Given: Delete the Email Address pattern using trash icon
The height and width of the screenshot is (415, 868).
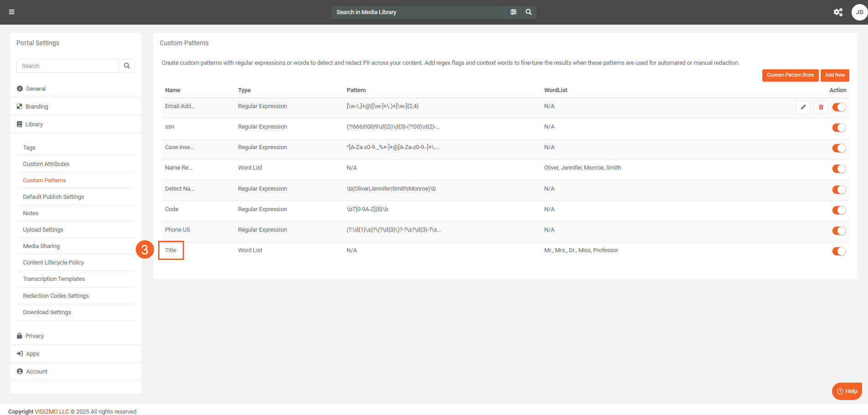Looking at the screenshot, I should [821, 107].
